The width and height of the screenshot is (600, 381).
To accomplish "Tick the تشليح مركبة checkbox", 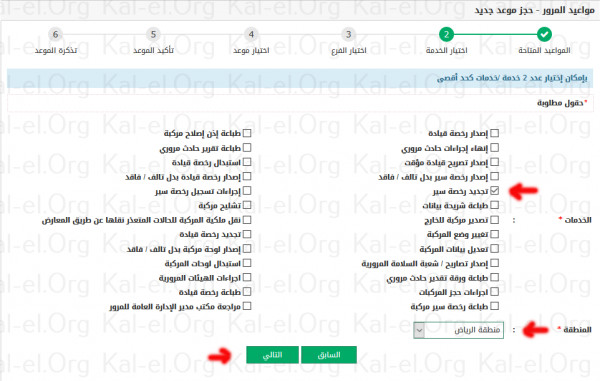I will [247, 205].
